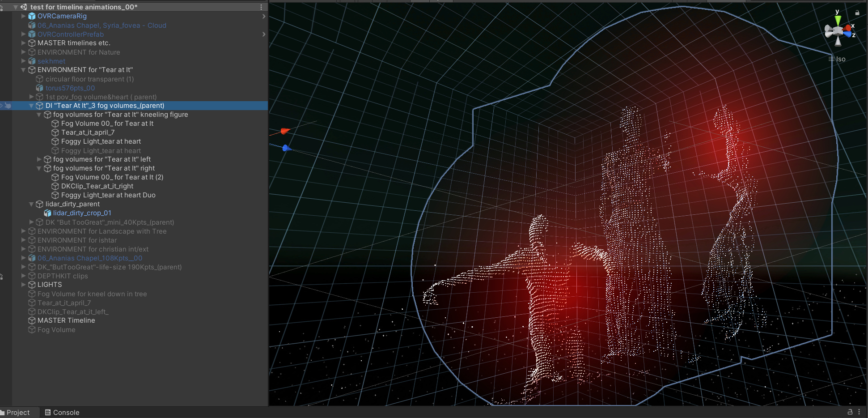Expand fog volumes for "Tear at It" left
The image size is (868, 418).
[39, 159]
